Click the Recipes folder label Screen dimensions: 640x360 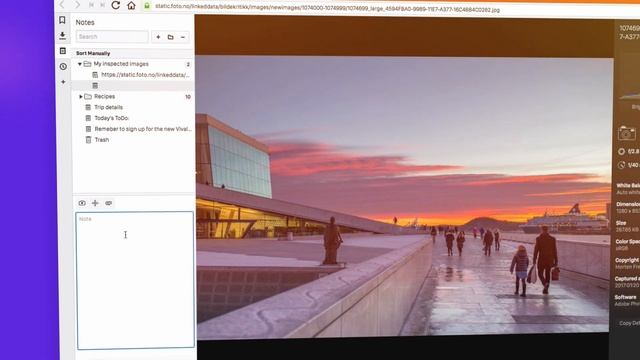[x=104, y=96]
